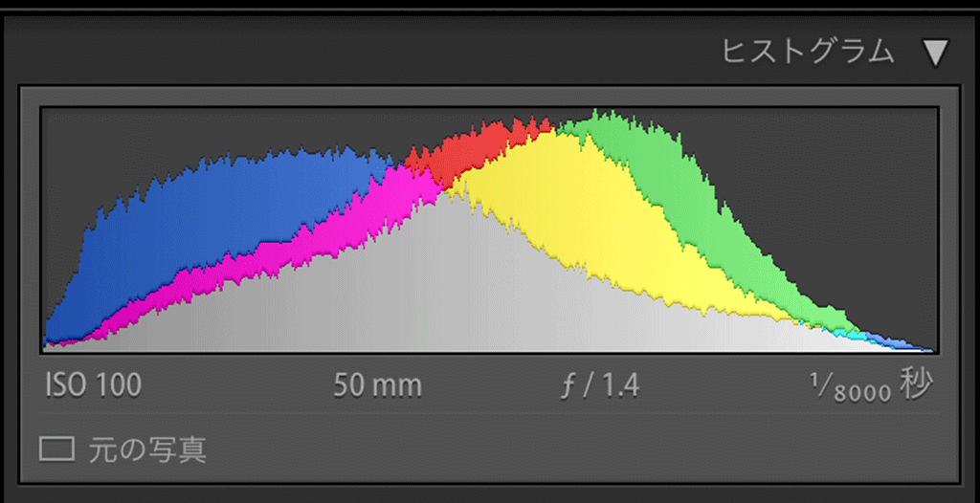Viewport: 980px width, 503px height.
Task: Click the ISO 100 readout
Action: click(93, 385)
